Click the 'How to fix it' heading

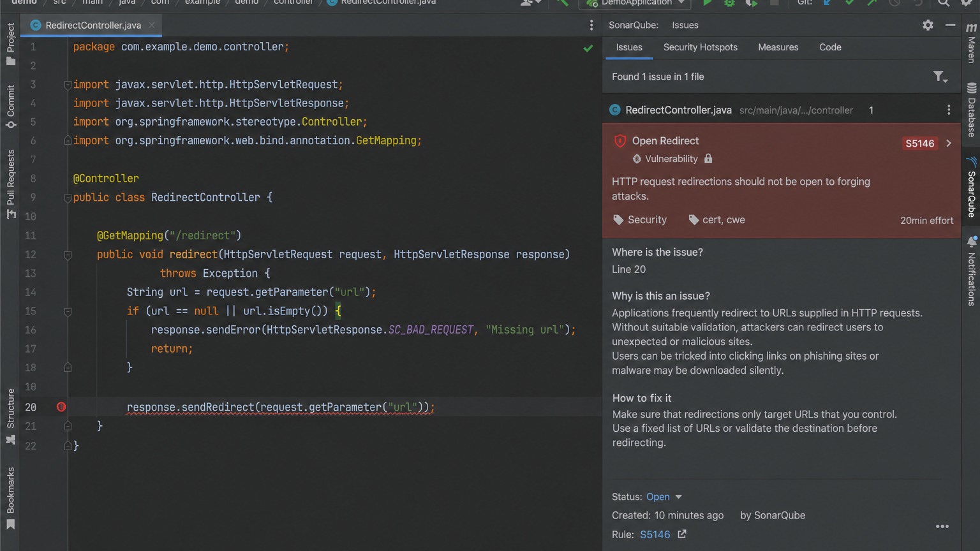click(x=642, y=398)
